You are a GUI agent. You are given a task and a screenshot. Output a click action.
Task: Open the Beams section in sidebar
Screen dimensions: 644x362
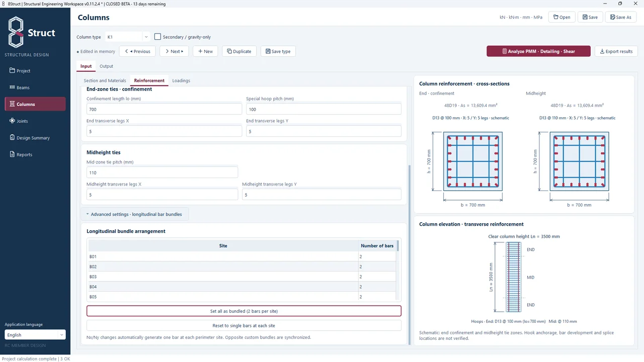[35, 87]
